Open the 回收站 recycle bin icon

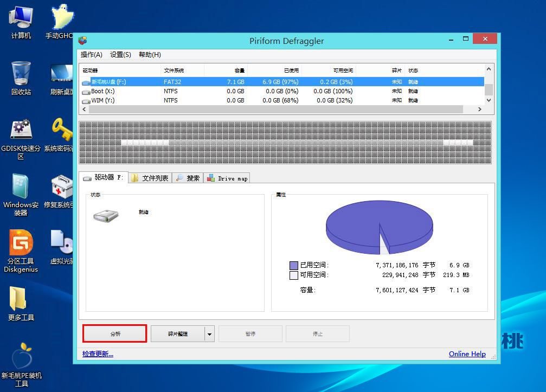click(x=21, y=78)
